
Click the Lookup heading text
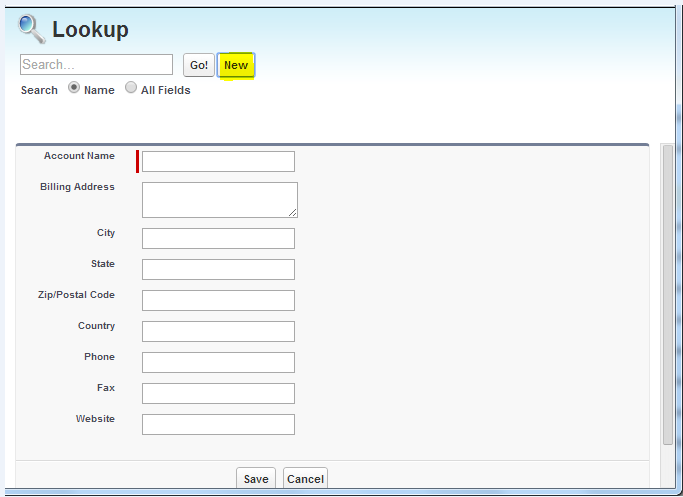coord(90,30)
